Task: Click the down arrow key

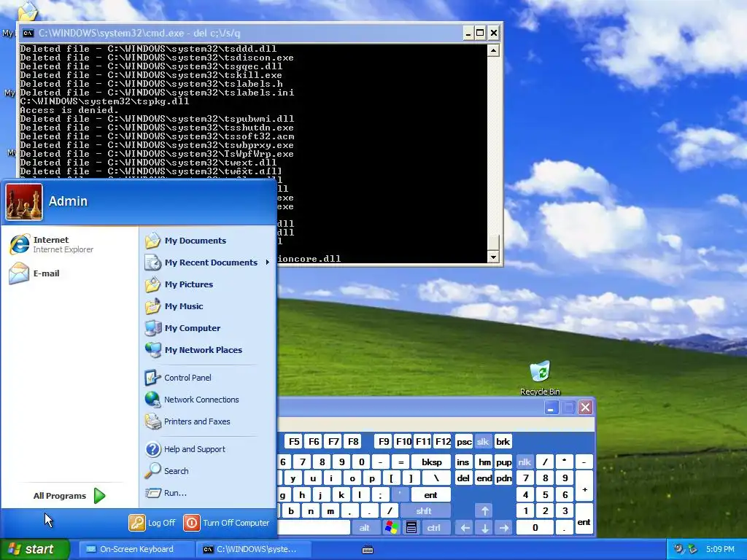Action: (484, 528)
